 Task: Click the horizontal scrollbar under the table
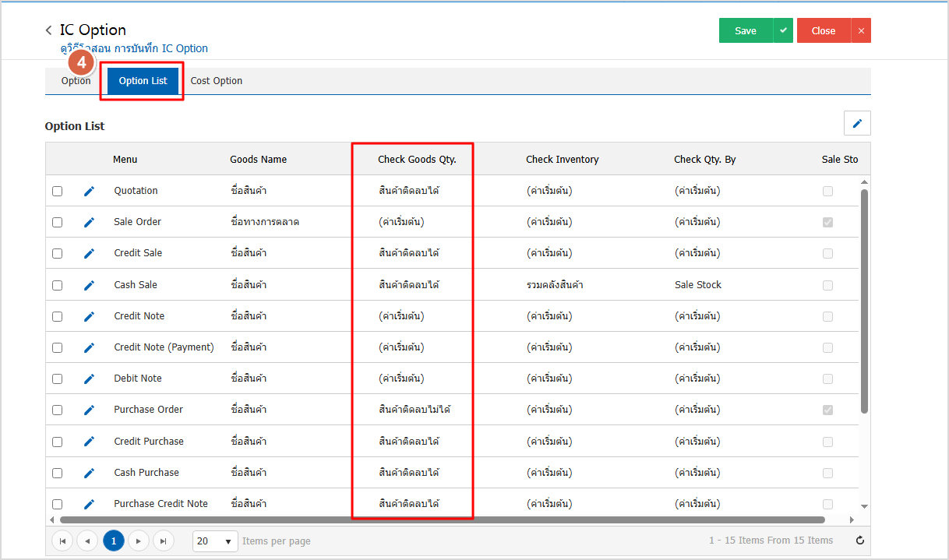click(442, 519)
